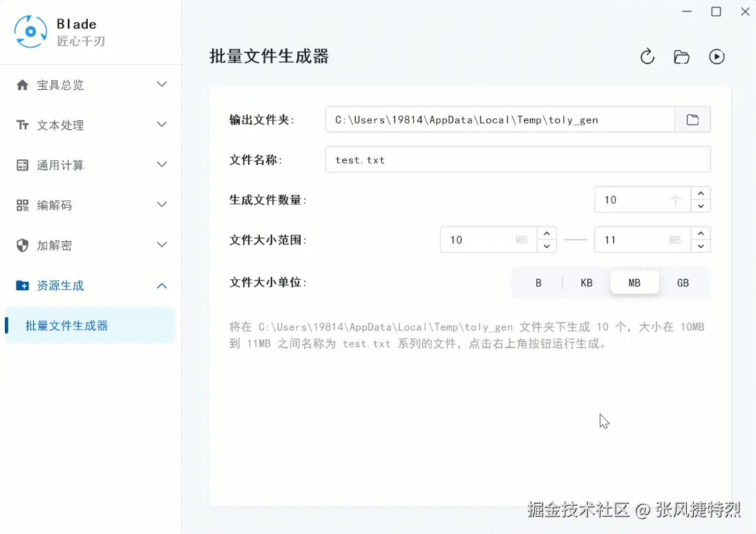Click the shield icon beside 加解密
The image size is (756, 534).
22,245
